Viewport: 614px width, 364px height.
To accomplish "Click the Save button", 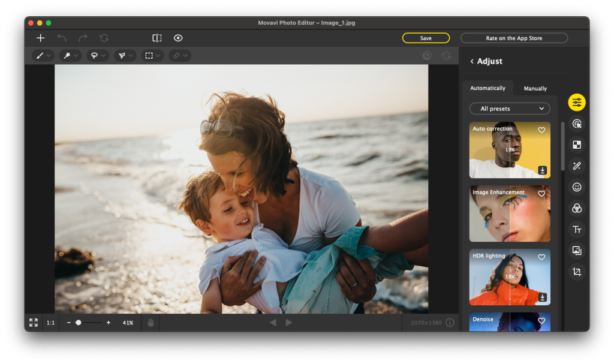I will tap(426, 38).
